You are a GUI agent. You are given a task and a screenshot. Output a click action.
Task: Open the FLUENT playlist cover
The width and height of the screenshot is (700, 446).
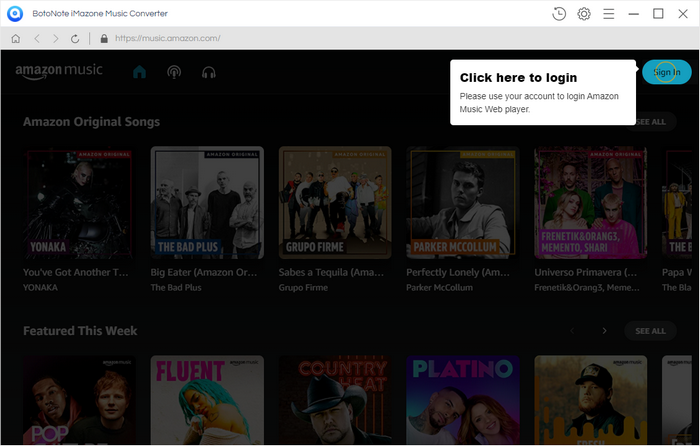(x=207, y=400)
